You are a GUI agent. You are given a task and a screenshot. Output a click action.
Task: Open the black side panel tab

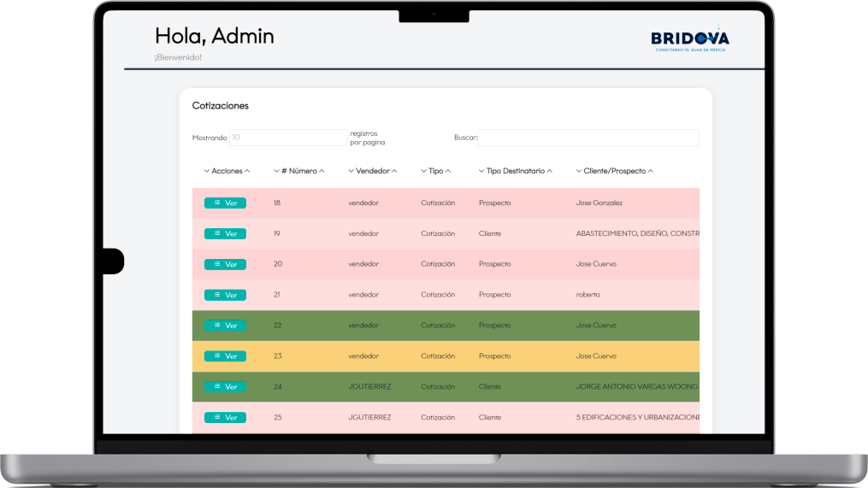[114, 262]
